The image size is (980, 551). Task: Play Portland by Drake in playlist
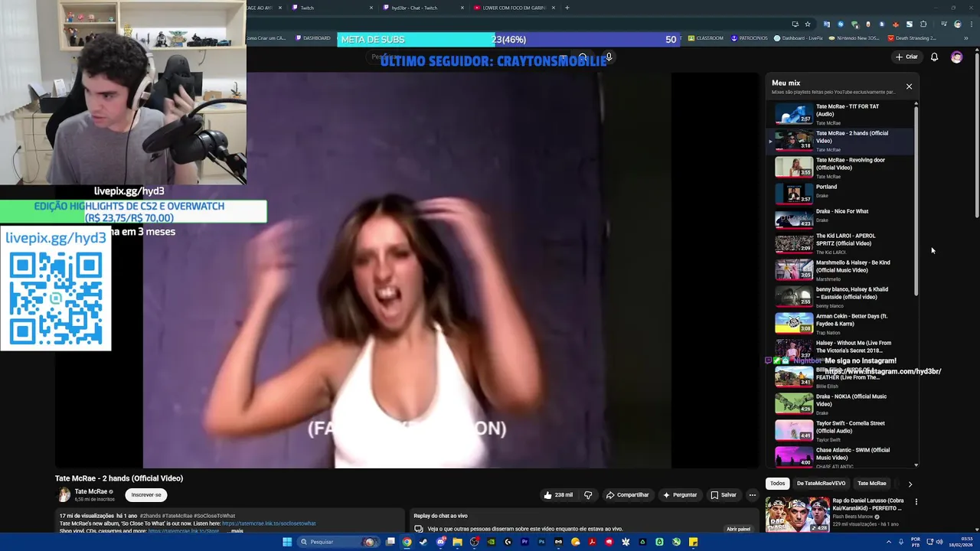(840, 194)
